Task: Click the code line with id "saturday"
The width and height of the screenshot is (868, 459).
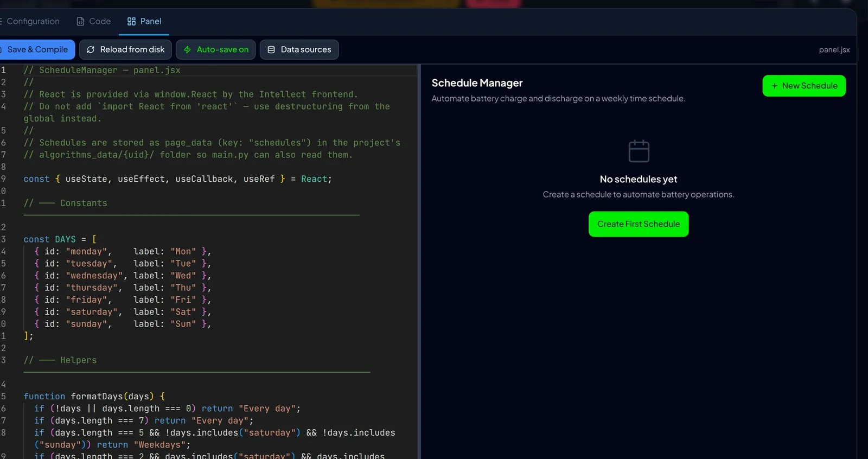Action: click(123, 312)
